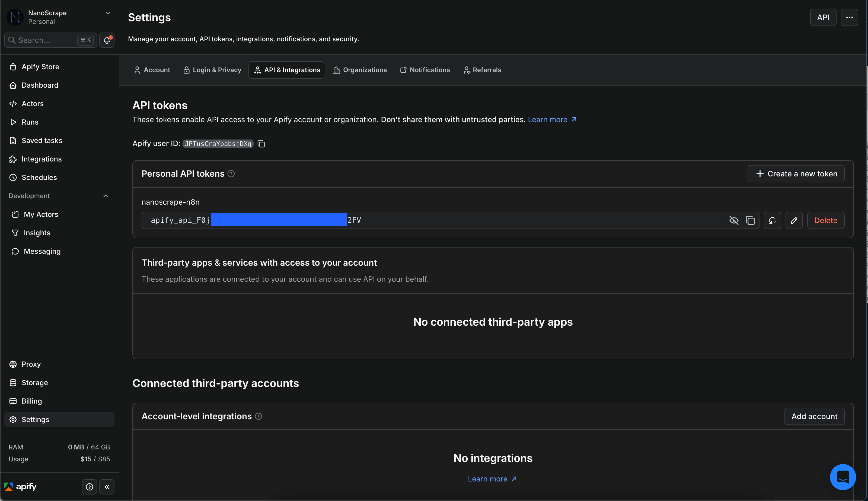Click the NanoScrape avatar icon
The width and height of the screenshot is (868, 501).
(x=15, y=17)
